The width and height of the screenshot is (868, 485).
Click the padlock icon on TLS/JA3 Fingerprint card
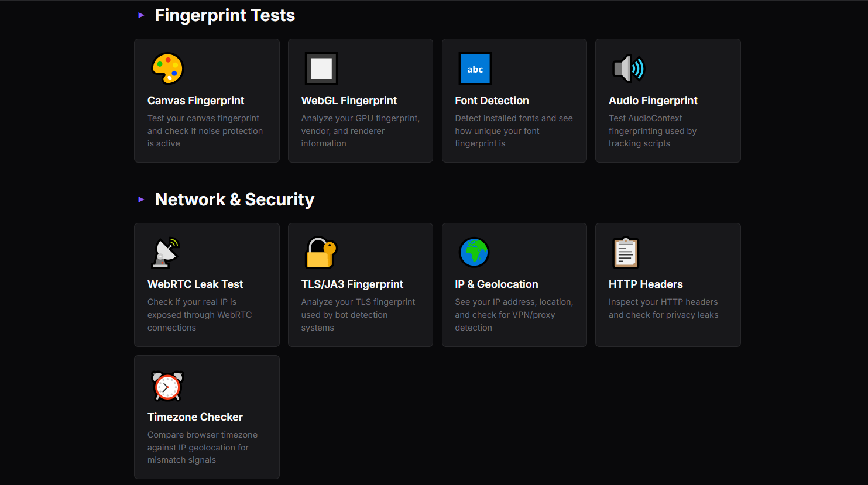click(320, 252)
